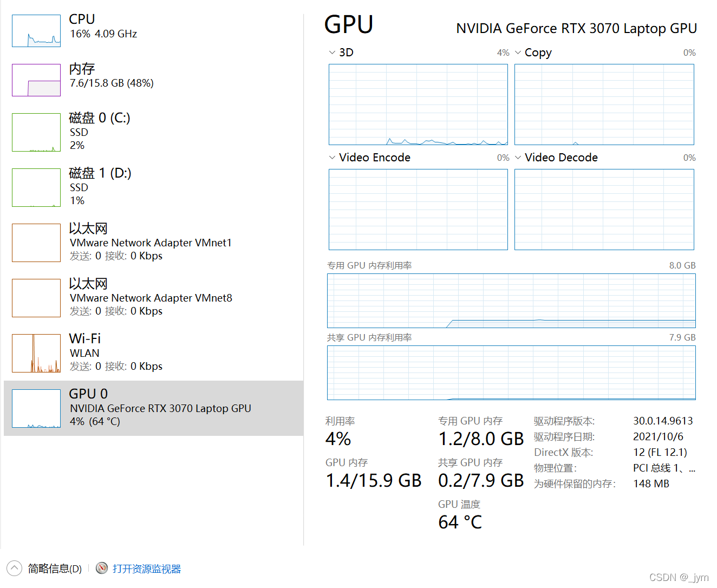Viewport: 717px width, 588px height.
Task: Select 磁盘 0 (C:) SSD entry
Action: (153, 132)
